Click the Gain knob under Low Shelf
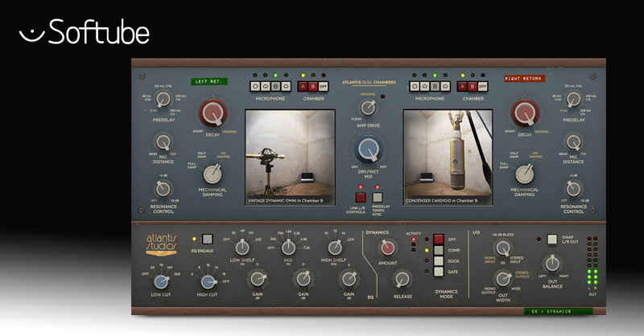 (258, 280)
